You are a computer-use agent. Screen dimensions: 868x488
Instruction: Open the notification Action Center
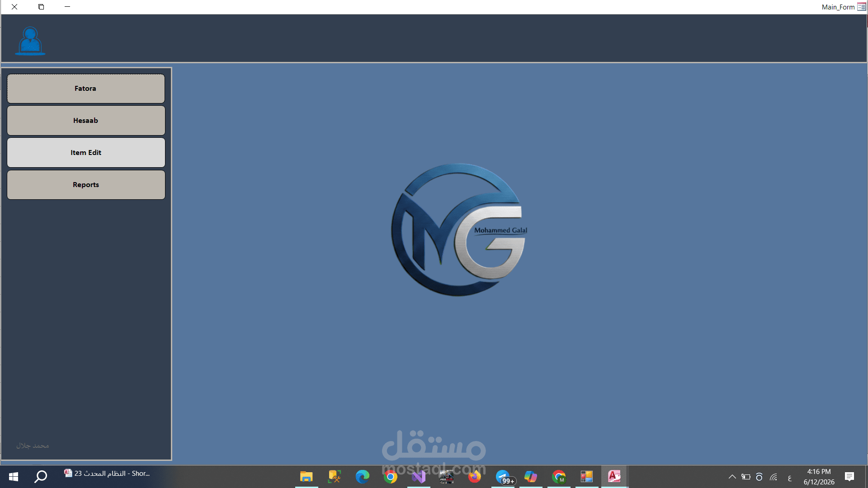click(x=849, y=477)
